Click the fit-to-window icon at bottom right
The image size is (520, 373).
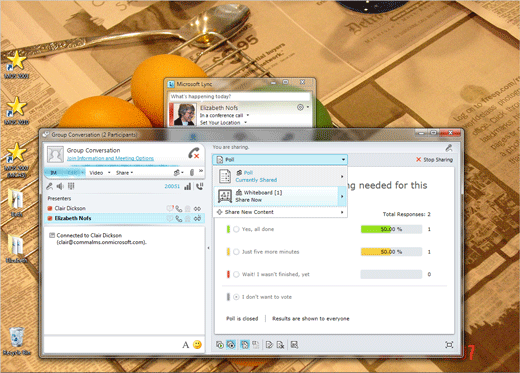(x=449, y=345)
